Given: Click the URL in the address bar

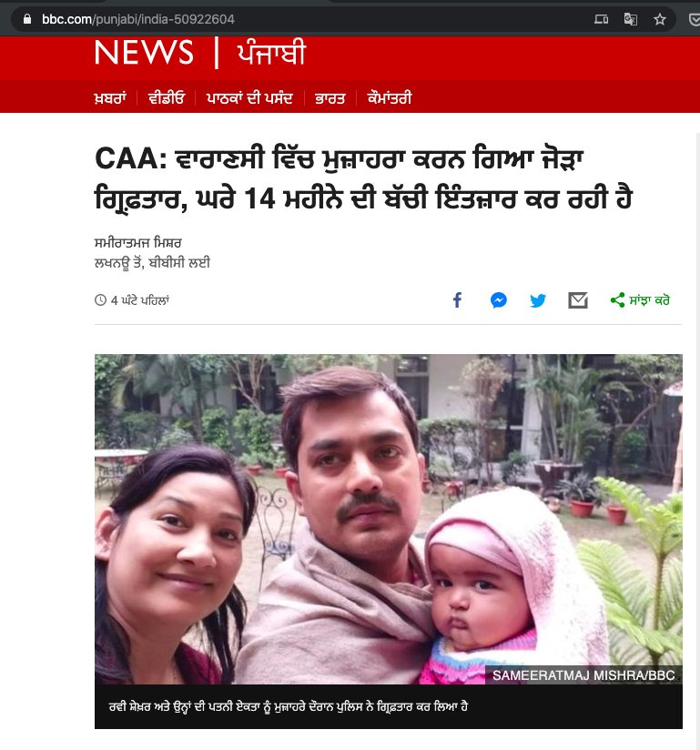Looking at the screenshot, I should (x=138, y=19).
